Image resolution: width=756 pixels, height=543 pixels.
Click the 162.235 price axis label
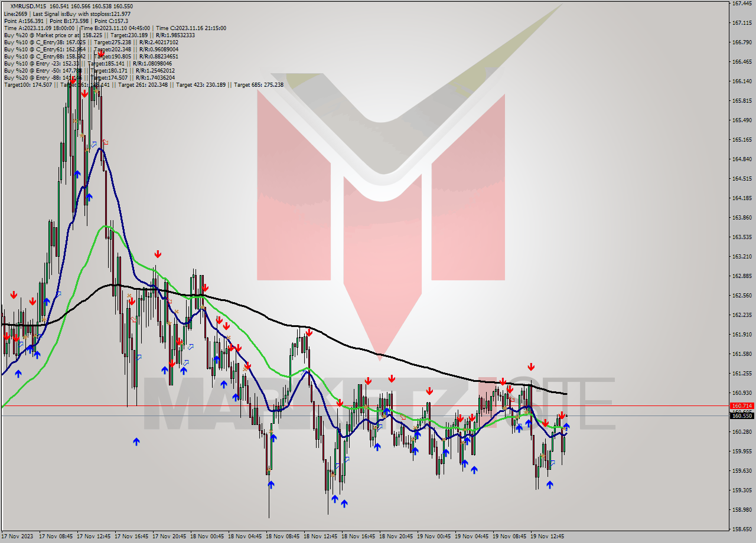(x=742, y=315)
